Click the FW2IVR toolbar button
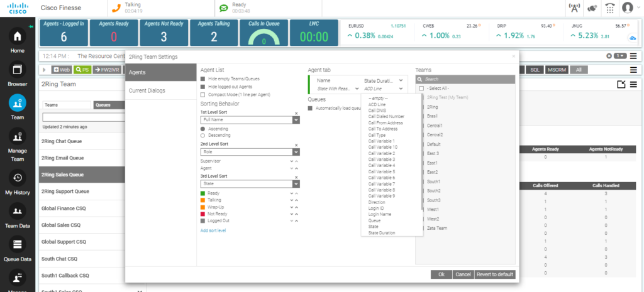This screenshot has width=644, height=292. (107, 70)
